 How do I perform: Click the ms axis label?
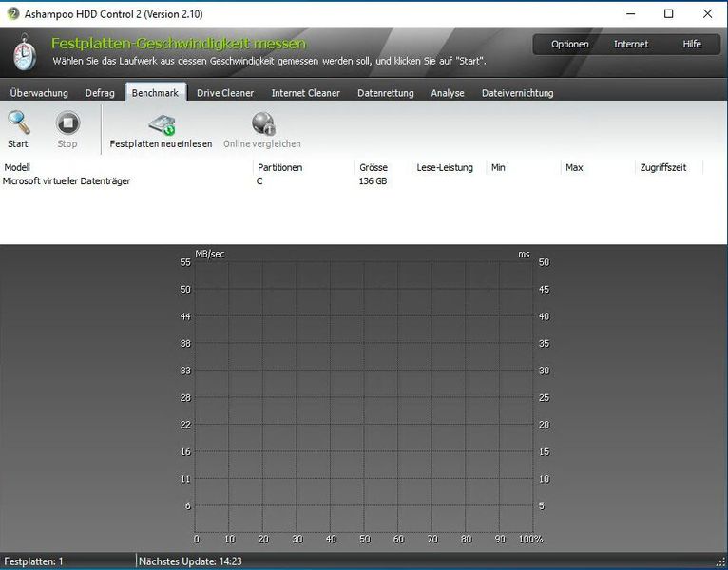click(x=524, y=254)
